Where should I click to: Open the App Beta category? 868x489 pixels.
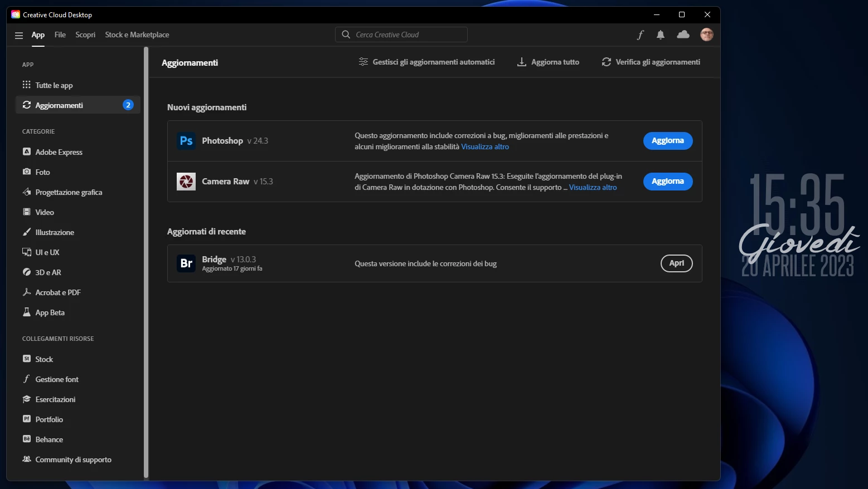(x=77, y=312)
